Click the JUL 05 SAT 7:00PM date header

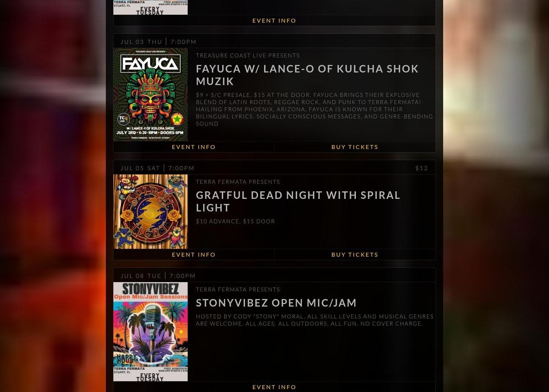[158, 168]
